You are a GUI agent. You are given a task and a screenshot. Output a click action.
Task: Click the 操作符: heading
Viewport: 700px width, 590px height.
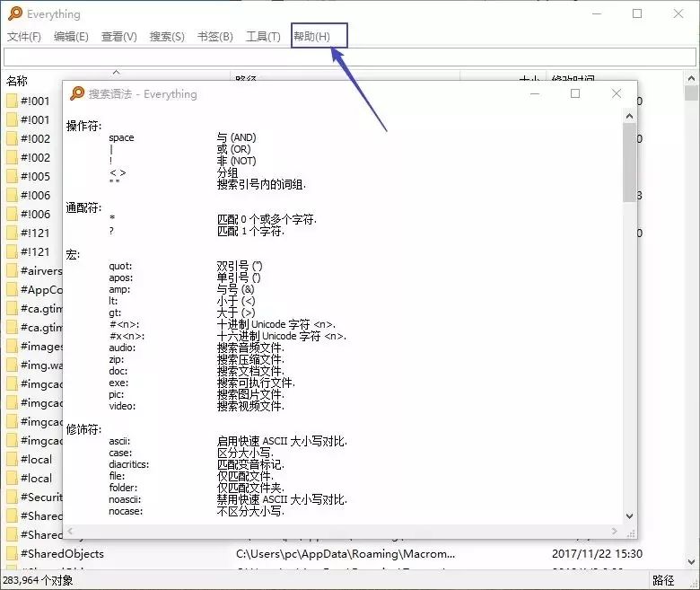tap(83, 126)
